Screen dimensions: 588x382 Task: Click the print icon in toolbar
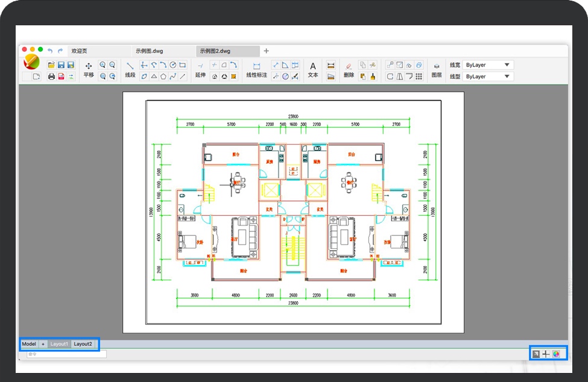(x=51, y=77)
